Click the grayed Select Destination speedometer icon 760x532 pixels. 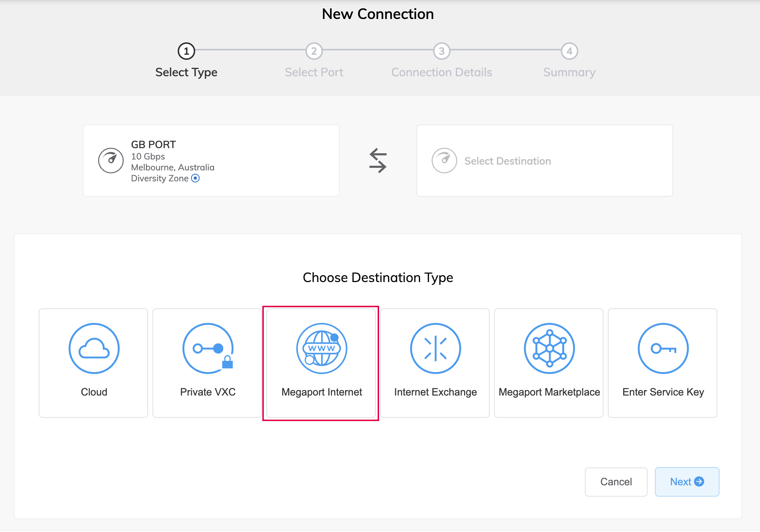tap(444, 160)
